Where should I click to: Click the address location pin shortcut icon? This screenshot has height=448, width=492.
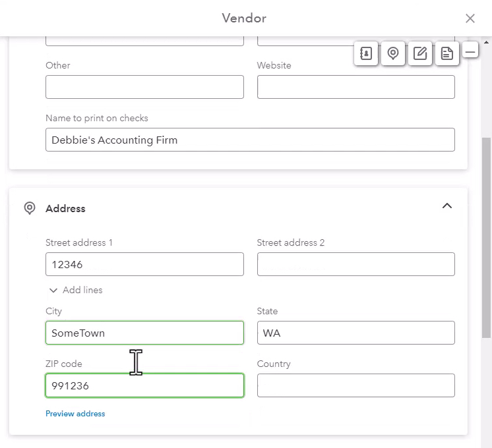pyautogui.click(x=393, y=53)
